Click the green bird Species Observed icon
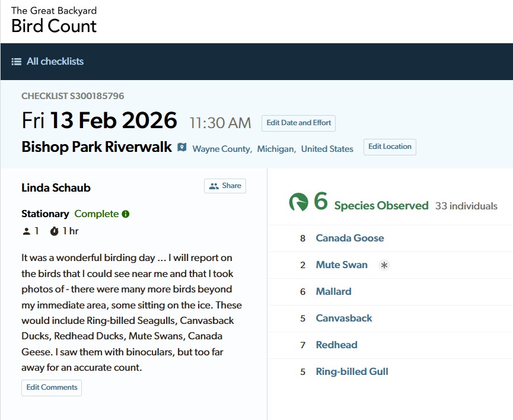513x420 pixels. (x=298, y=202)
